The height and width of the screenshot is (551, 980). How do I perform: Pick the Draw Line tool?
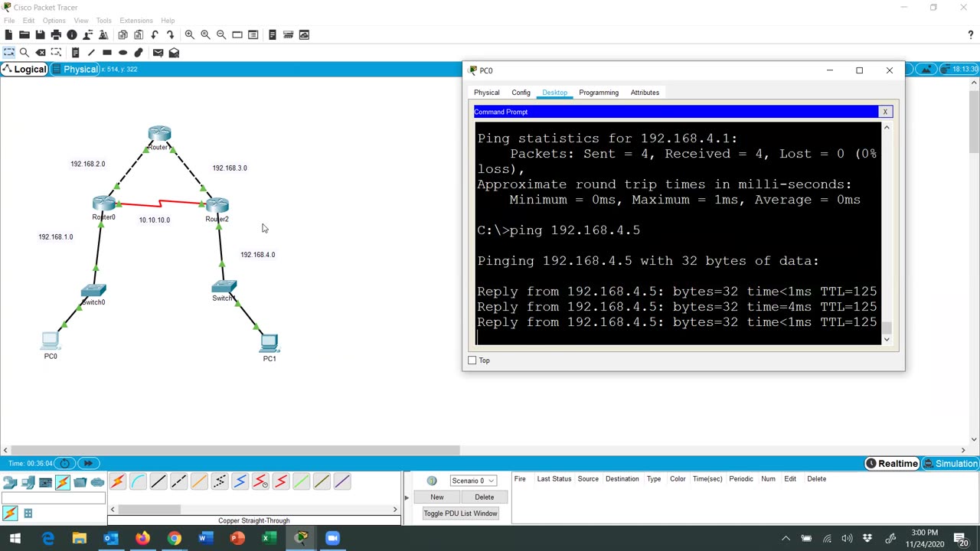(91, 53)
